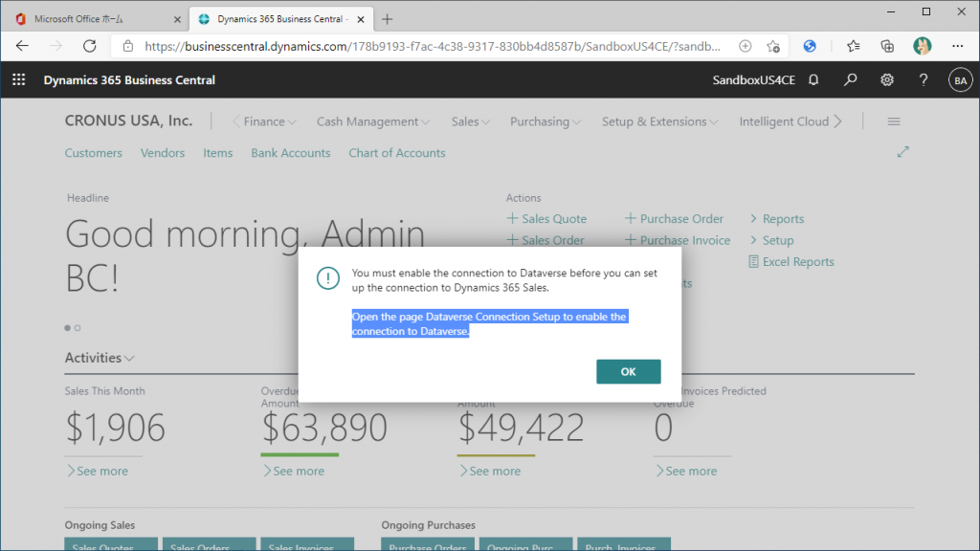Click the blue globe extension icon
Image resolution: width=980 pixels, height=551 pixels.
pos(810,46)
